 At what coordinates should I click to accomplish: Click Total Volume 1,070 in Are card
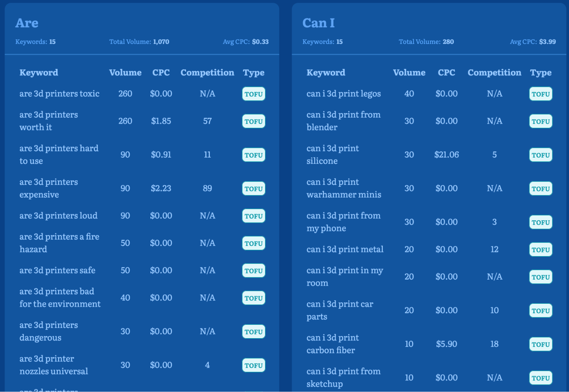click(x=139, y=42)
